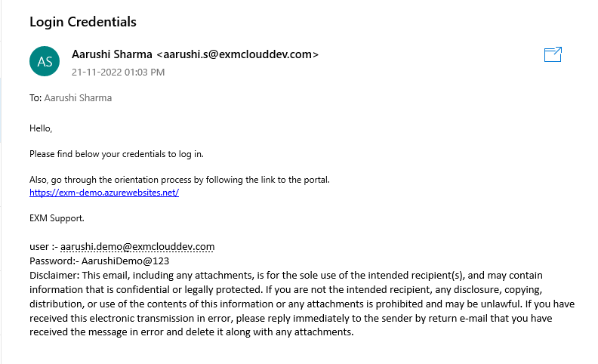The image size is (598, 364).
Task: Click the AS sender avatar circle
Action: pyautogui.click(x=45, y=61)
